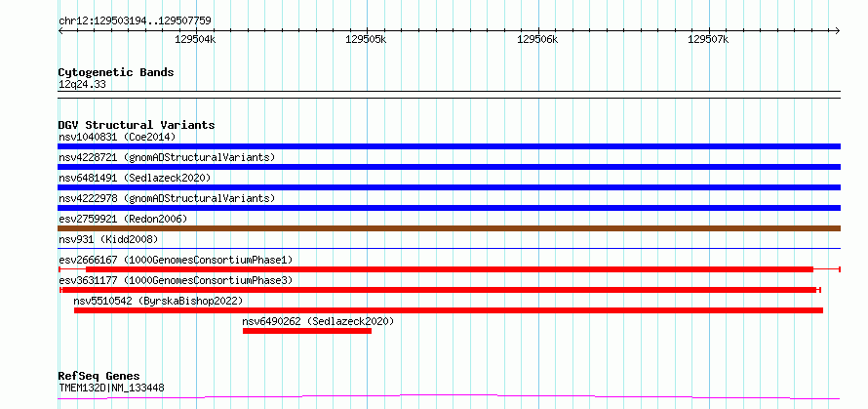Open esv2759921 (Redon2006) label
Image resolution: width=868 pixels, height=409 pixels.
pos(123,219)
